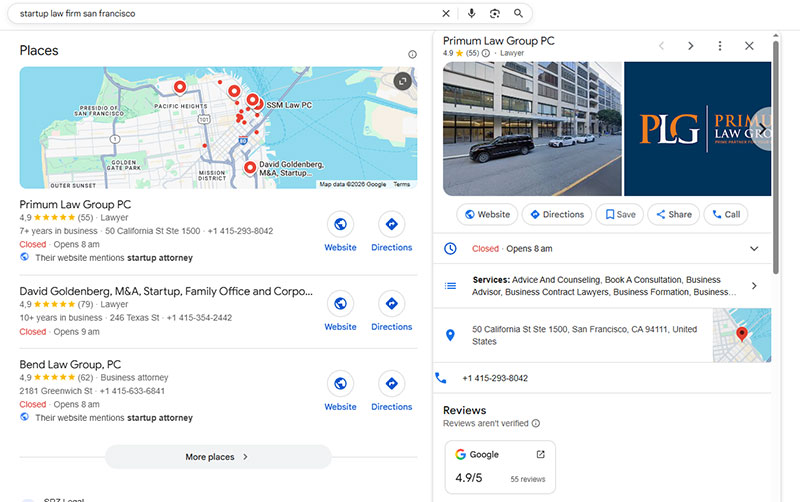Screen dimensions: 800x502
Task: Open the PLG logo photo
Action: point(697,129)
